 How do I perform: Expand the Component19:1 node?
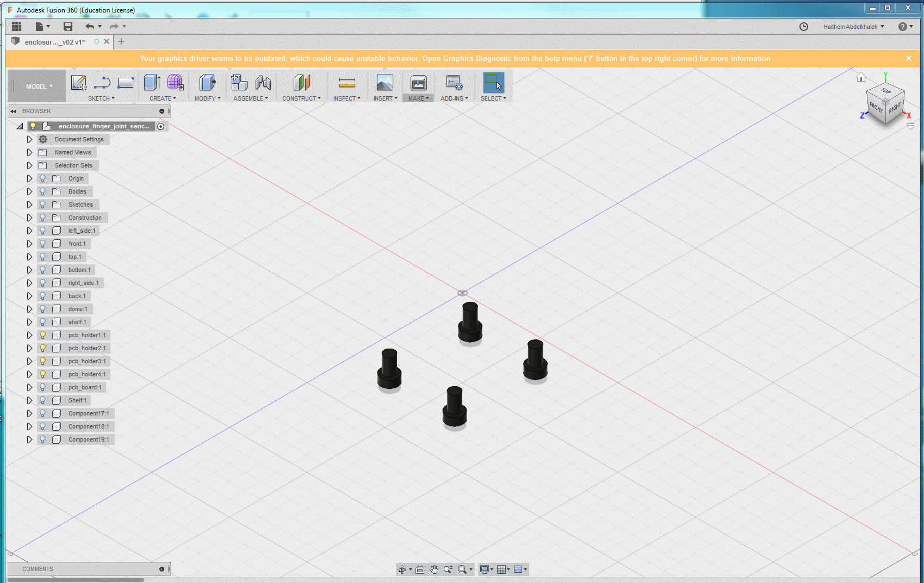point(29,439)
